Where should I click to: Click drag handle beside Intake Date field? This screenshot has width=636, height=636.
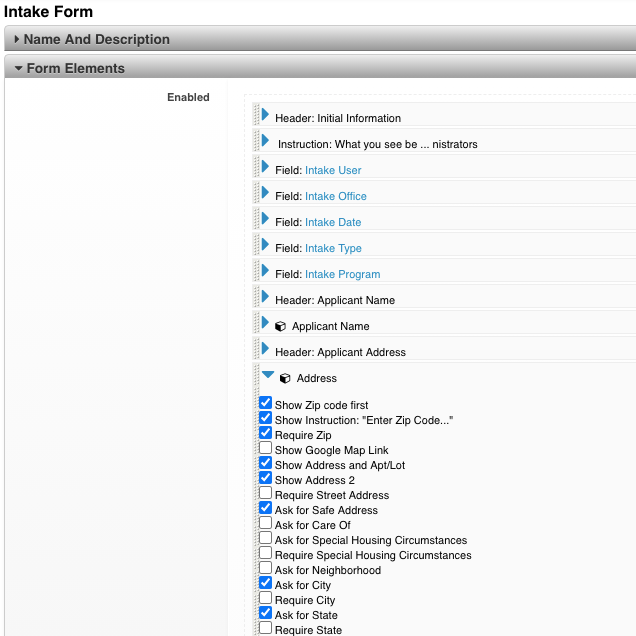256,221
